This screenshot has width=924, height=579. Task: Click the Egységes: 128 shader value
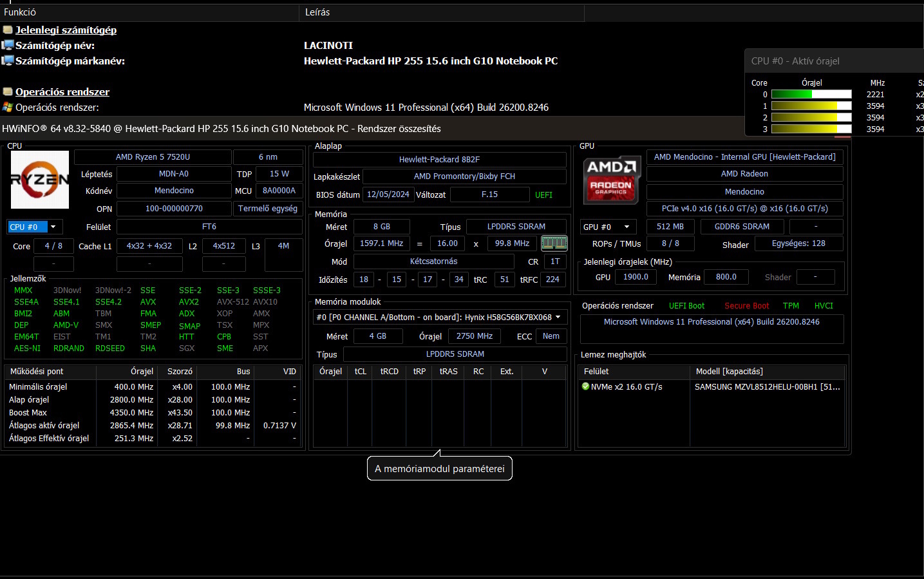(798, 243)
